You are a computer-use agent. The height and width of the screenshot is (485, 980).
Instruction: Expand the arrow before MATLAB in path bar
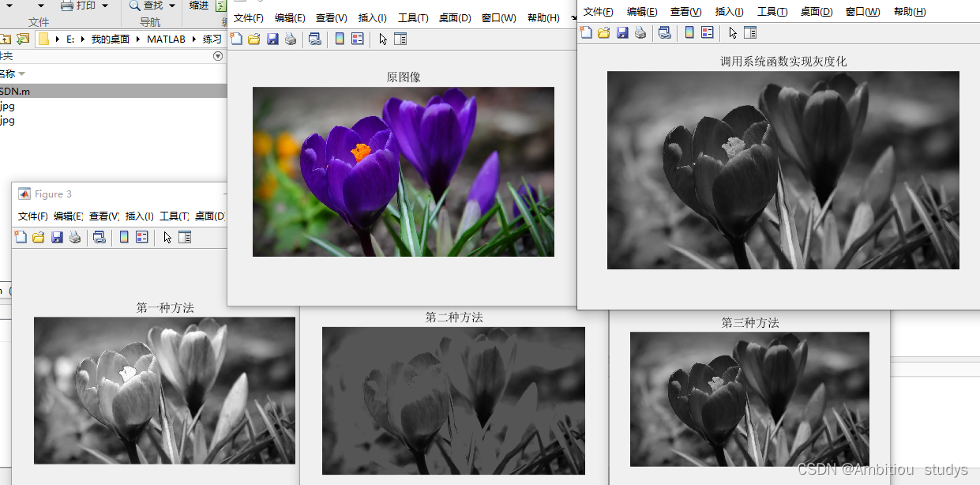(x=138, y=39)
